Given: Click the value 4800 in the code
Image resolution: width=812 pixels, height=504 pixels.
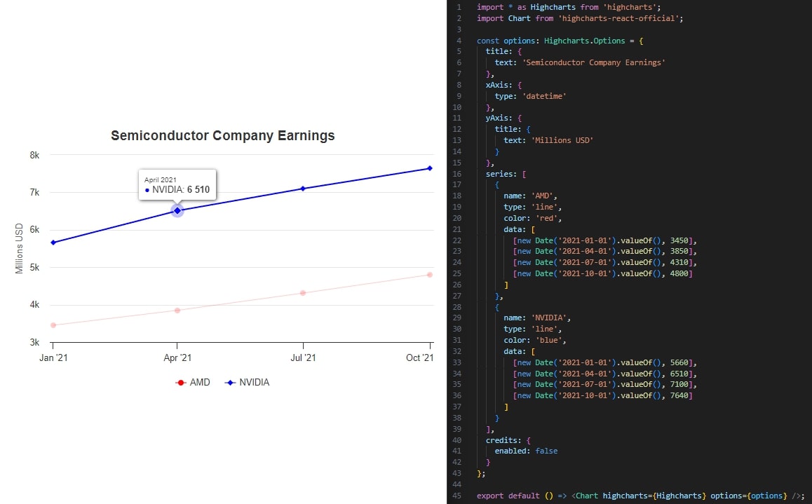Looking at the screenshot, I should coord(679,274).
